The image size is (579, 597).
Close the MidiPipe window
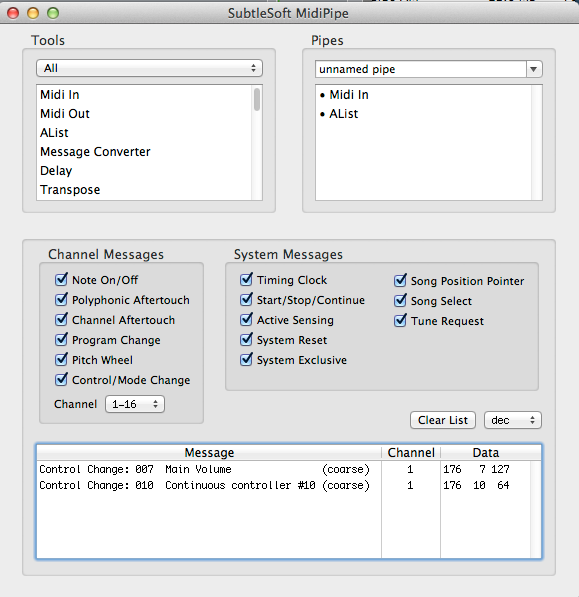13,13
